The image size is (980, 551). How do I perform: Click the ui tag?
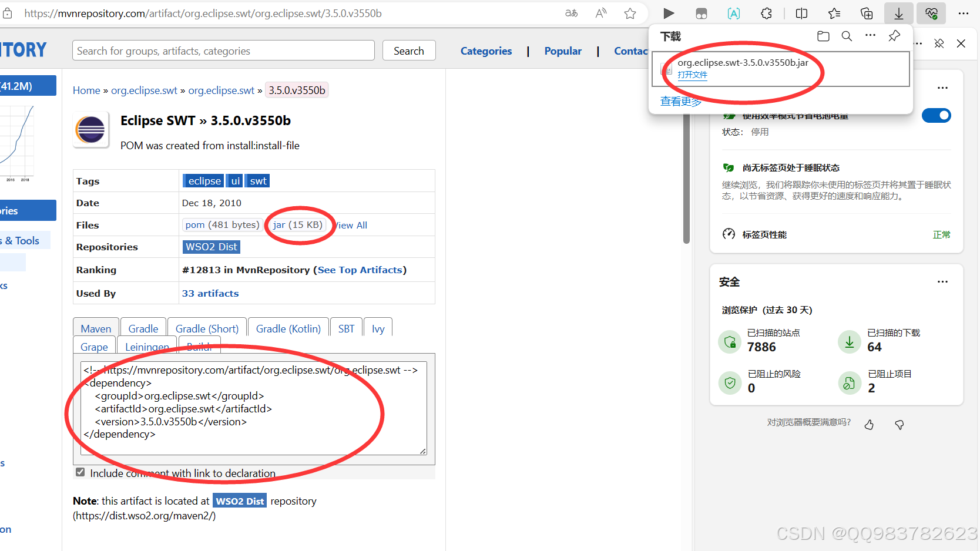coord(235,181)
